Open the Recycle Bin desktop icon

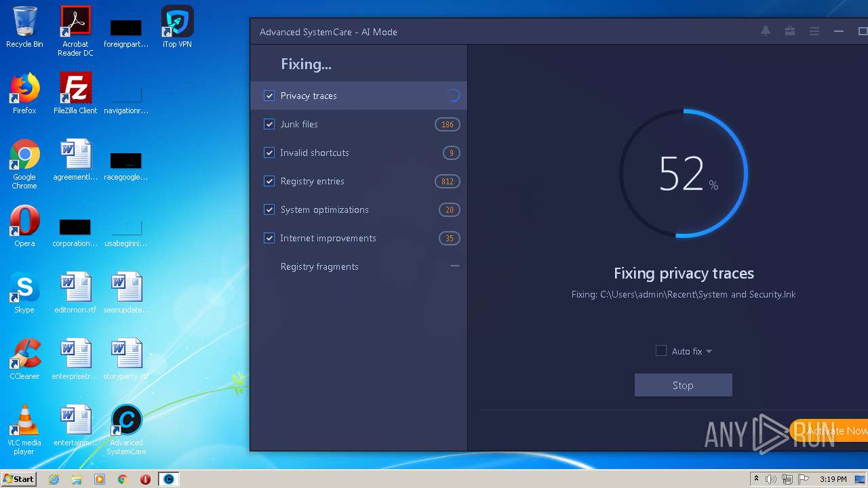tap(24, 27)
